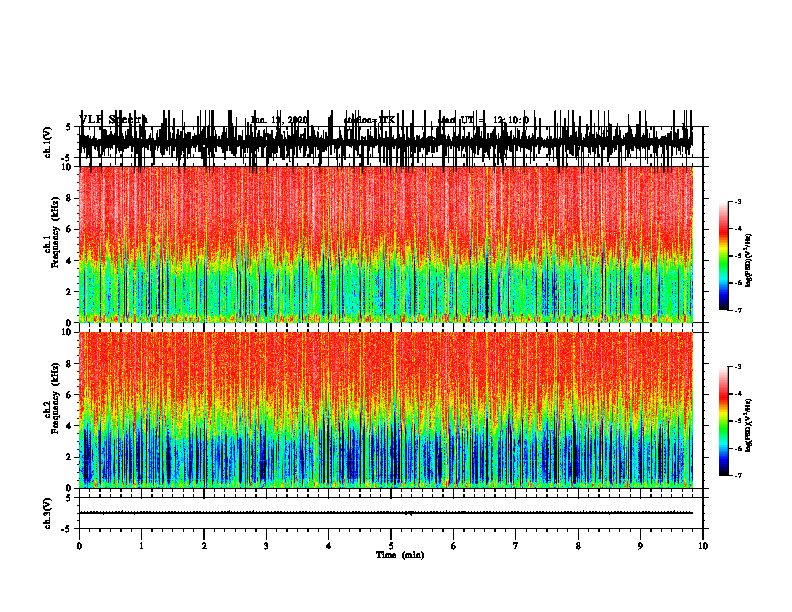Screen dimensions: 792x612
Task: Click the '3' tick on the time axis
Action: coord(266,546)
